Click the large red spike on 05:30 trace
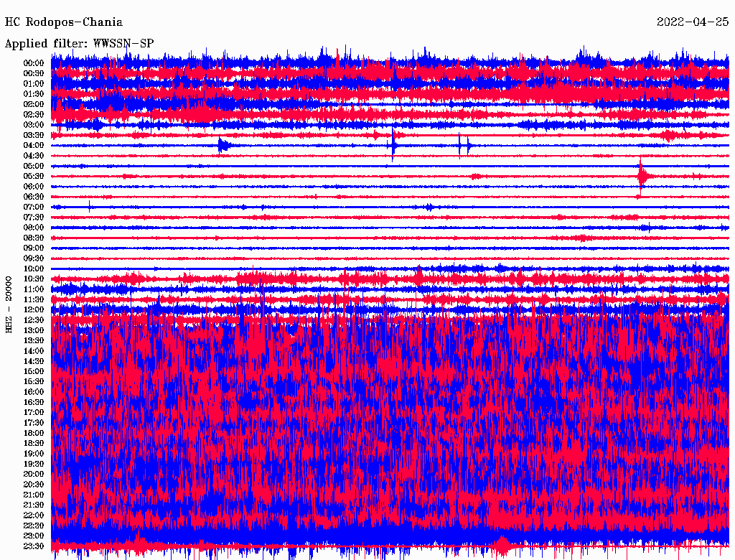Viewport: 735px width, 560px height. [x=641, y=176]
